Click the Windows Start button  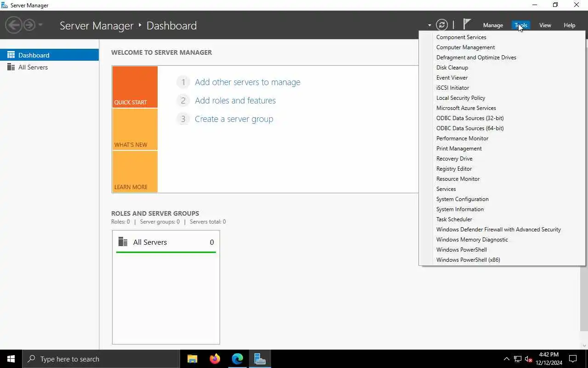pyautogui.click(x=11, y=359)
